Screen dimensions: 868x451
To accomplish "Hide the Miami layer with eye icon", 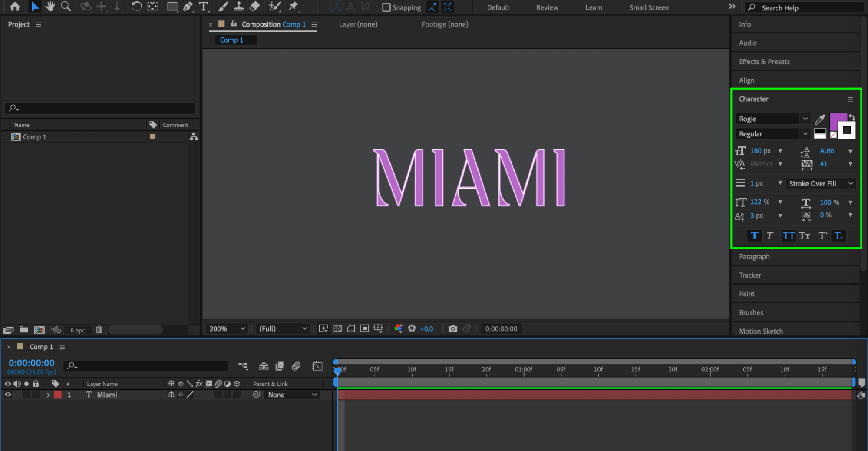I will coord(8,395).
